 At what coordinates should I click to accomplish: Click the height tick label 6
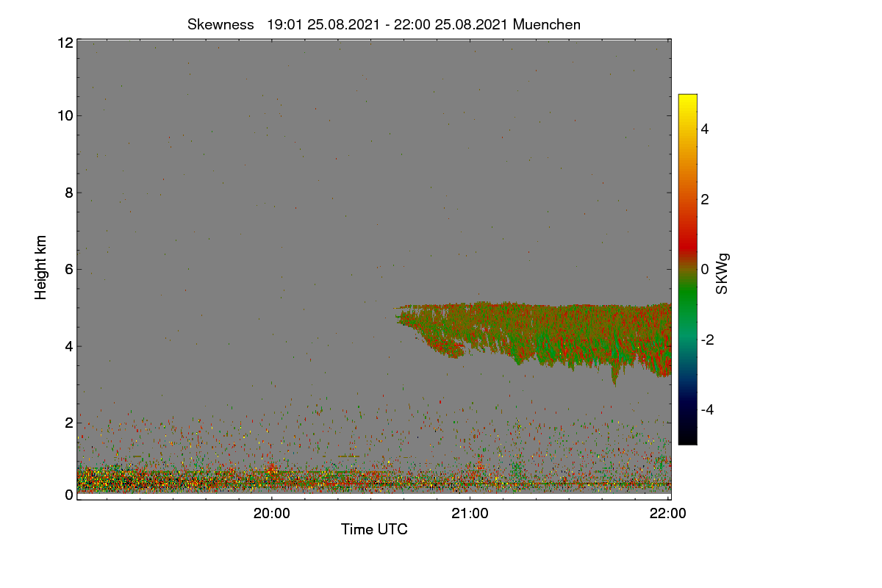coord(68,269)
